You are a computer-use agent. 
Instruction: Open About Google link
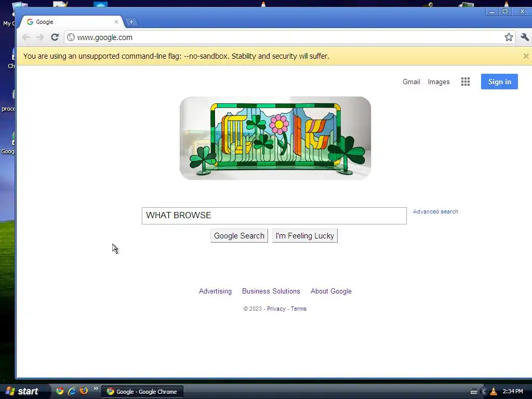(331, 291)
